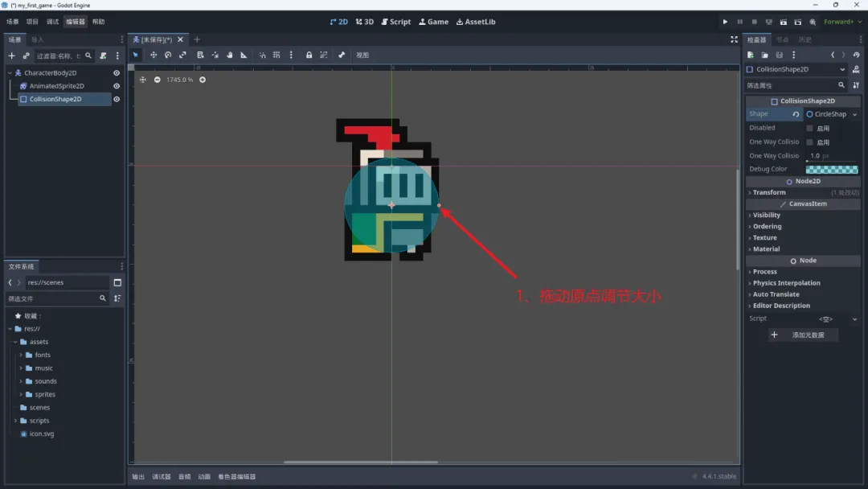Load an existing resource folder icon
The width and height of the screenshot is (868, 489).
coord(764,55)
